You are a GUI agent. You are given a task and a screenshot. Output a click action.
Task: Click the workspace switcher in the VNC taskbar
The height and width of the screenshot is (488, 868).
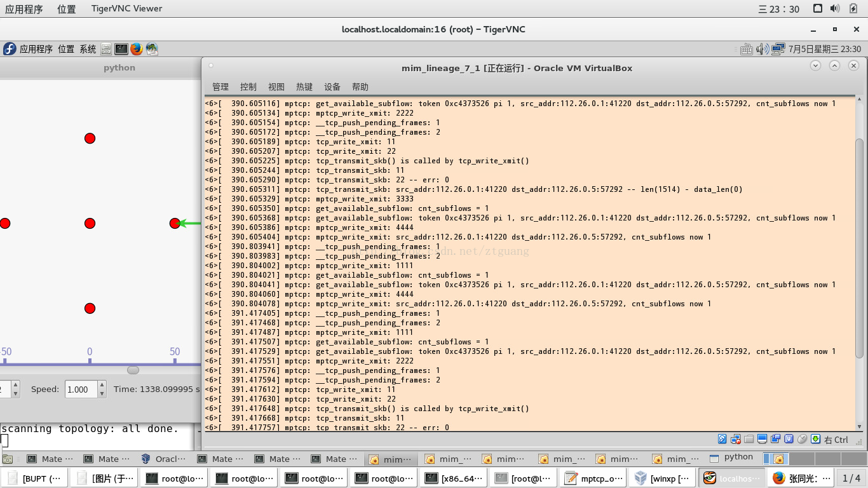click(x=815, y=459)
